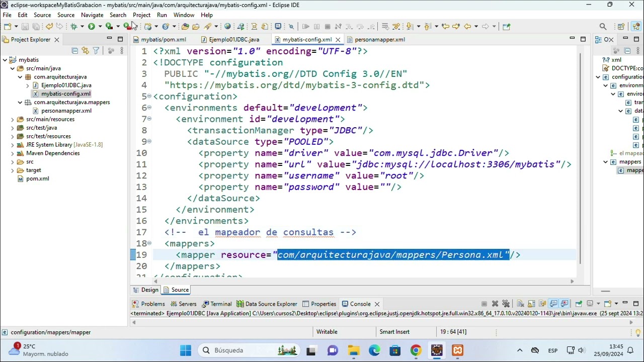Open the Open Perspective icon
Viewport: 644px width, 362px height.
[x=621, y=26]
